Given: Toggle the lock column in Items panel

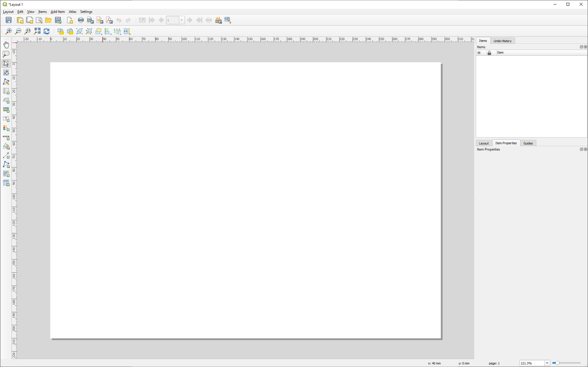Looking at the screenshot, I should pos(489,53).
